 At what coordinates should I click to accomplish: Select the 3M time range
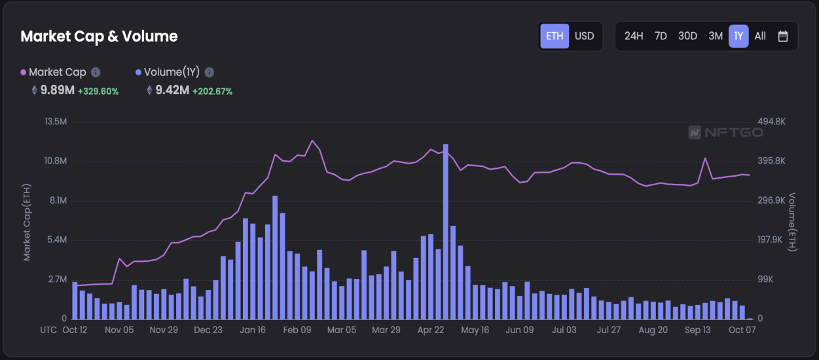pyautogui.click(x=715, y=36)
